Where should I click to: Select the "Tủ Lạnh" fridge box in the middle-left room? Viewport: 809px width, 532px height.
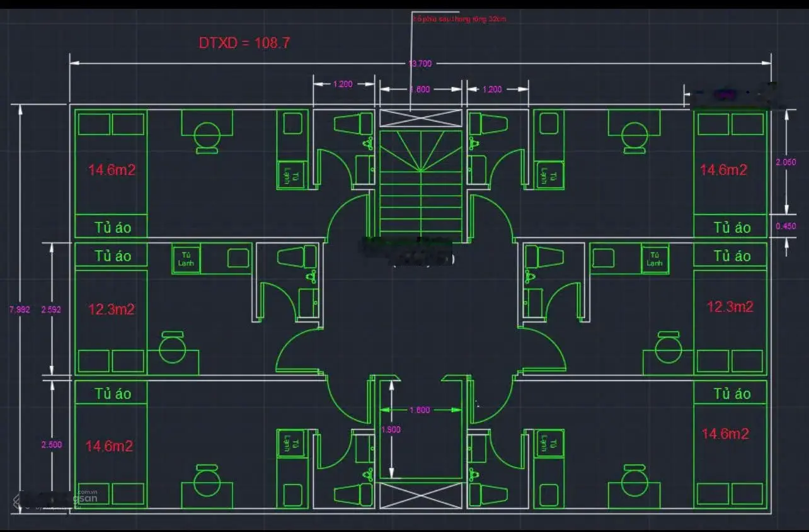point(186,259)
